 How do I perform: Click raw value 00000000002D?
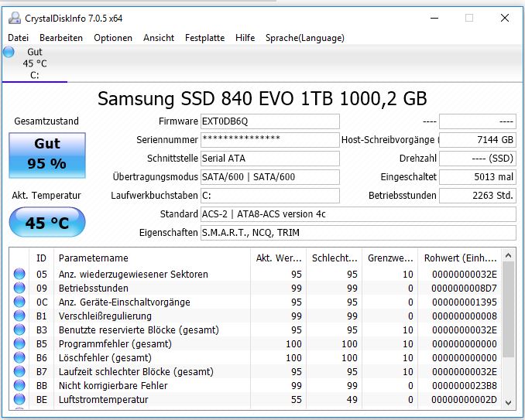(x=464, y=400)
